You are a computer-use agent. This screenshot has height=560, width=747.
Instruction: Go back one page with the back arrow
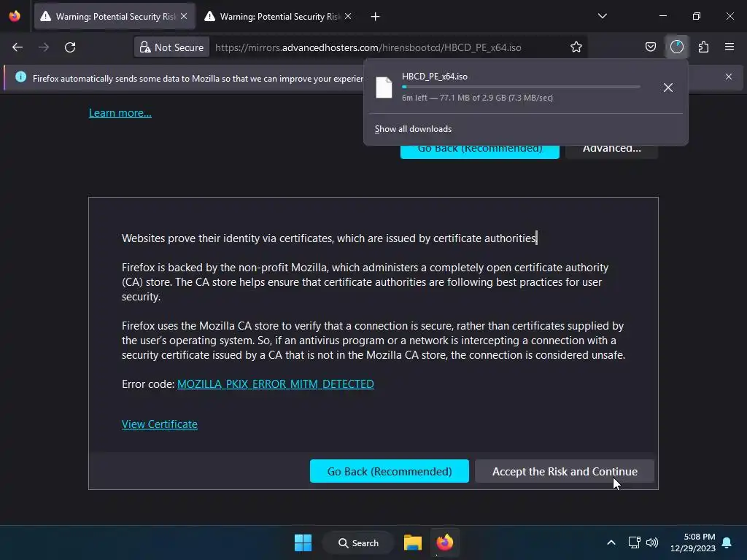click(x=18, y=47)
